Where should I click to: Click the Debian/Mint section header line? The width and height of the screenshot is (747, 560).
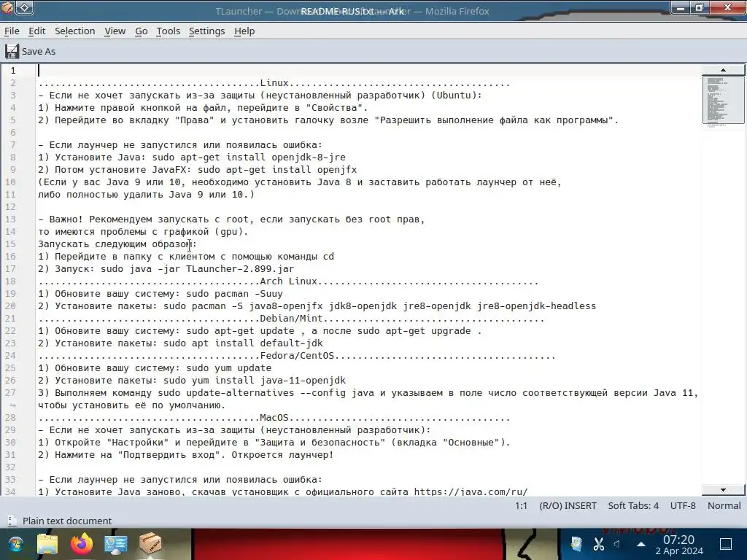[x=291, y=318]
